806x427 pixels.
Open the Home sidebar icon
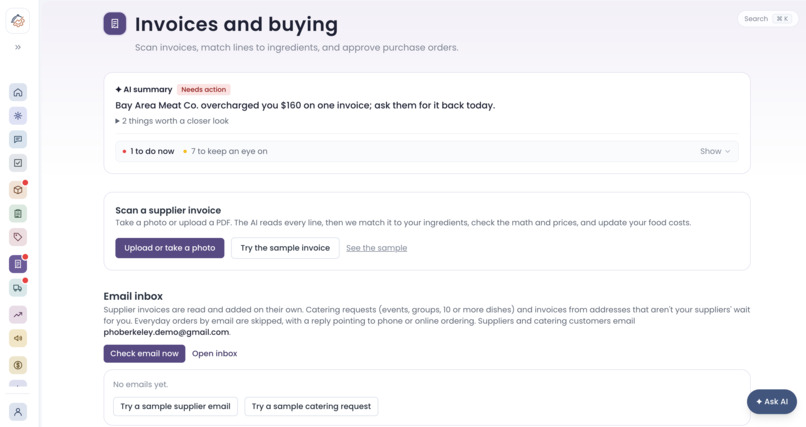18,92
